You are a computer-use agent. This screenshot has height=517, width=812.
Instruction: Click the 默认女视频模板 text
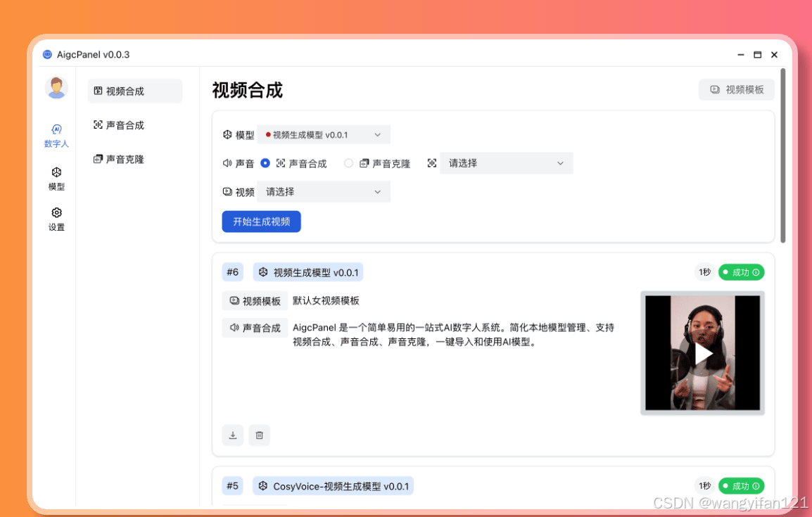pos(326,300)
